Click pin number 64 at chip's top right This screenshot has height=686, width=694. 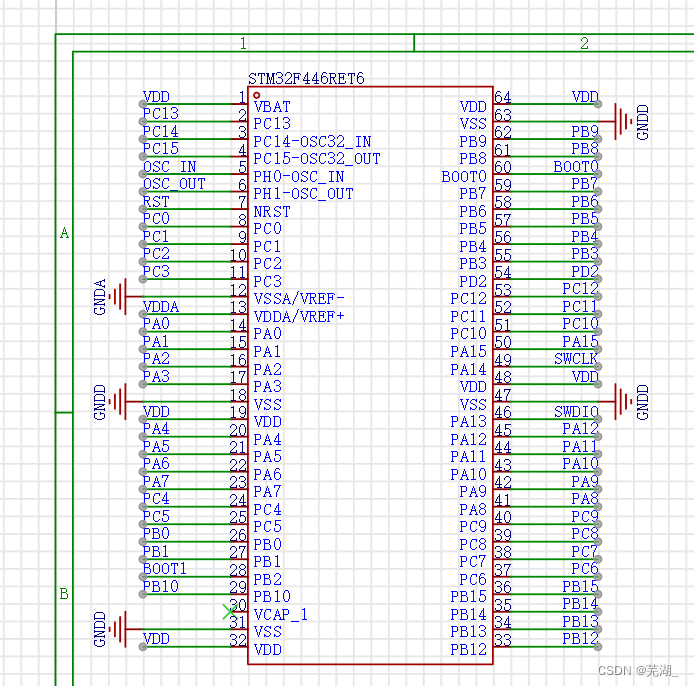[502, 97]
